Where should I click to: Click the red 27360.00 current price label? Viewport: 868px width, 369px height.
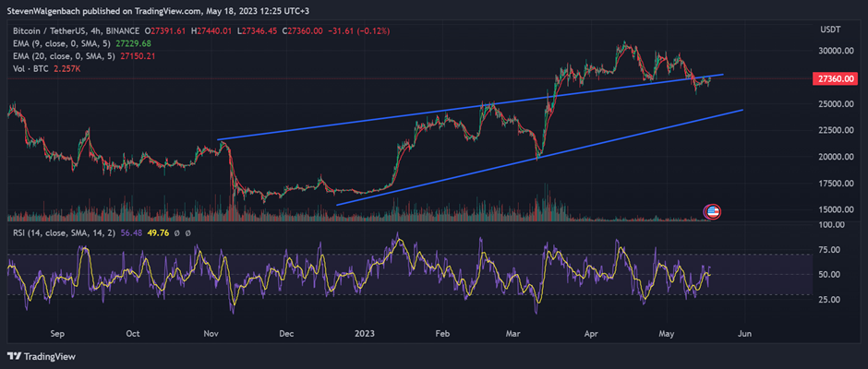tap(835, 78)
